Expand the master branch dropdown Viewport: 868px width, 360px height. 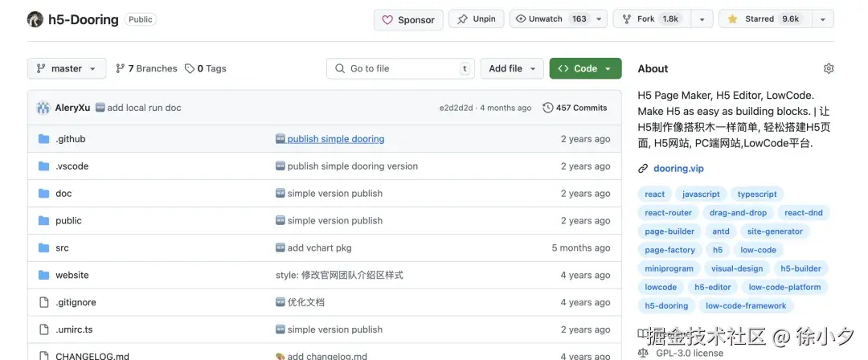coord(67,68)
